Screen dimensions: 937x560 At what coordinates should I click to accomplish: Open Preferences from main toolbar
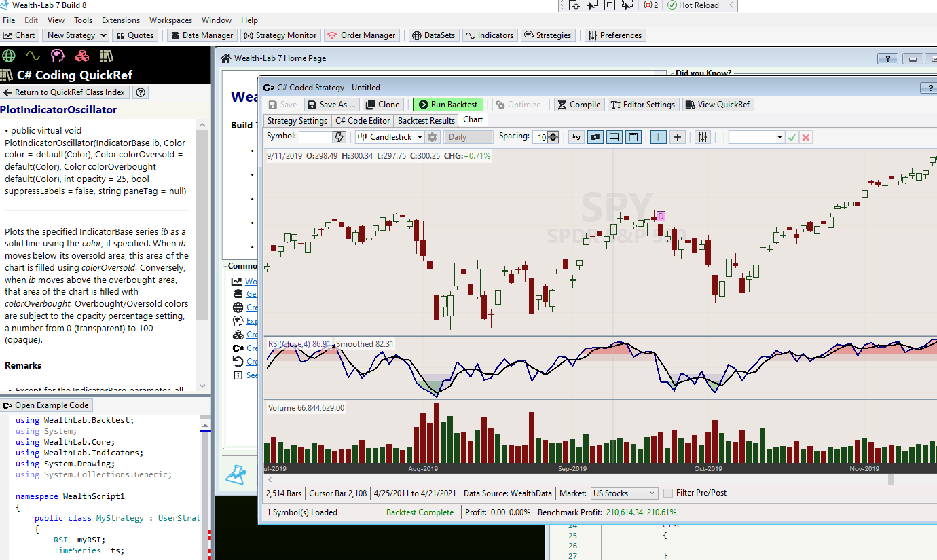point(614,35)
